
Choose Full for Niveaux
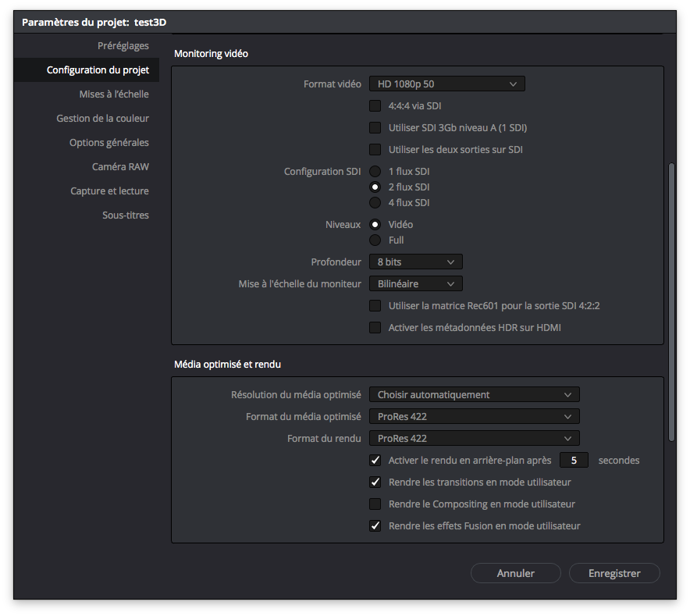click(375, 240)
